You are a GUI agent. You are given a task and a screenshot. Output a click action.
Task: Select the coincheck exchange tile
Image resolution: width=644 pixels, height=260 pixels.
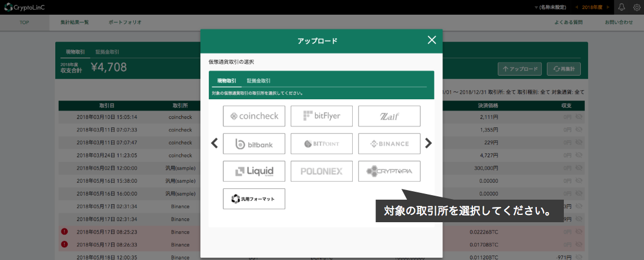(x=254, y=116)
